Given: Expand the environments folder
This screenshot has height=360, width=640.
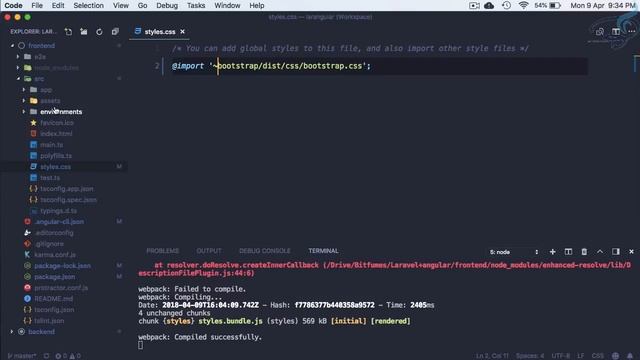Looking at the screenshot, I should 24,112.
